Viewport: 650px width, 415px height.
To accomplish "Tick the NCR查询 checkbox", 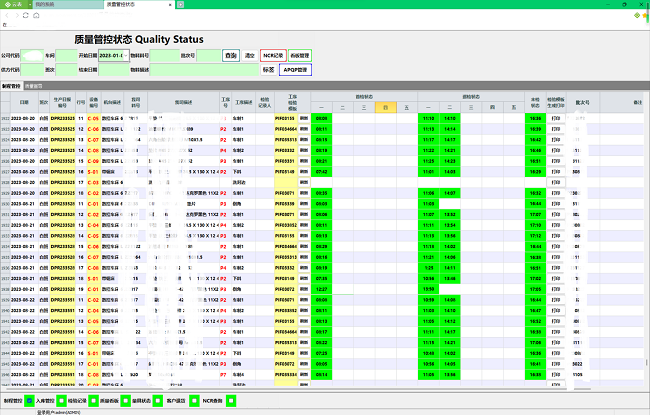I will click(231, 401).
